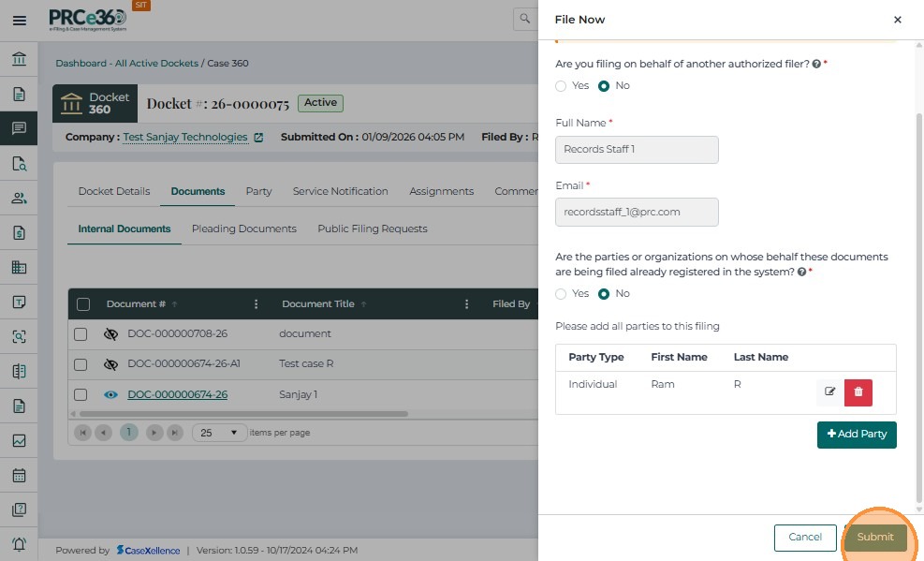Select Yes for filing on behalf
924x561 pixels.
tap(561, 86)
